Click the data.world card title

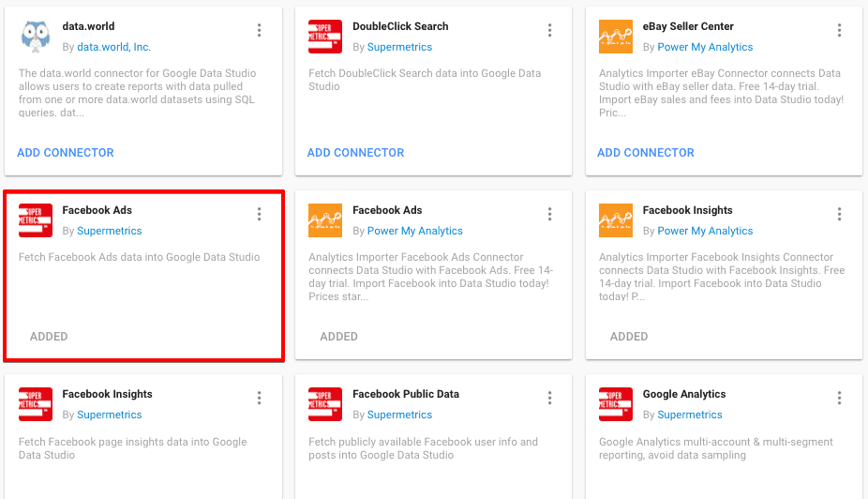click(88, 26)
